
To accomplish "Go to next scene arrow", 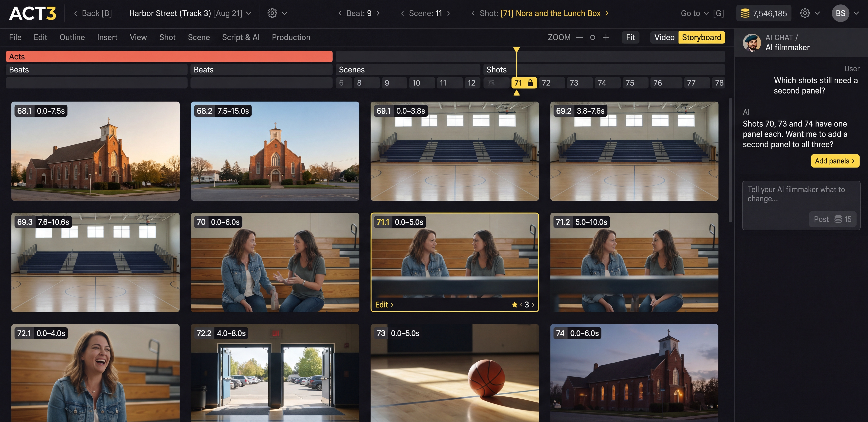I will [449, 13].
